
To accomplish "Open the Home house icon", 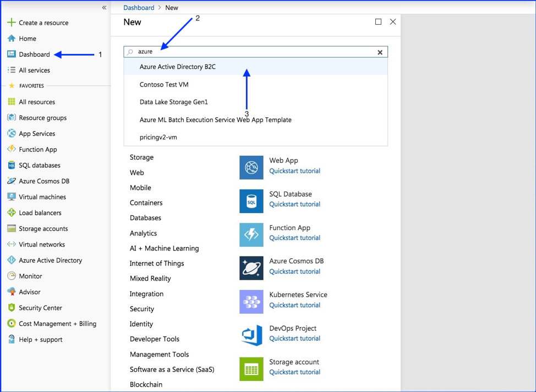I will 11,39.
